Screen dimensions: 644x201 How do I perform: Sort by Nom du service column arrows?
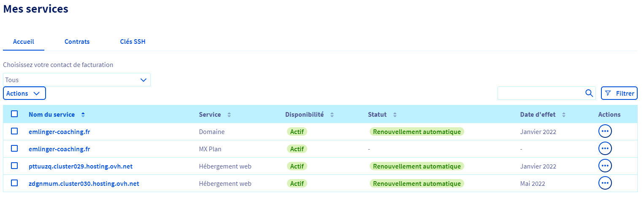[83, 115]
